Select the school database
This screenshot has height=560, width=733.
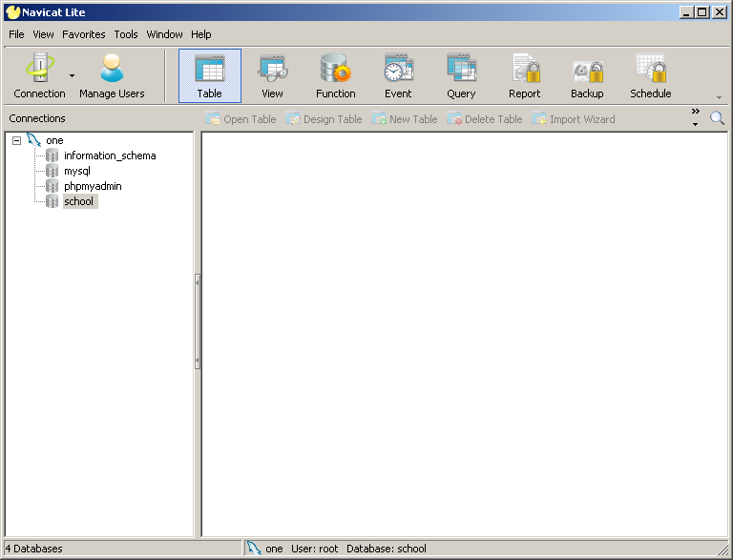78,201
